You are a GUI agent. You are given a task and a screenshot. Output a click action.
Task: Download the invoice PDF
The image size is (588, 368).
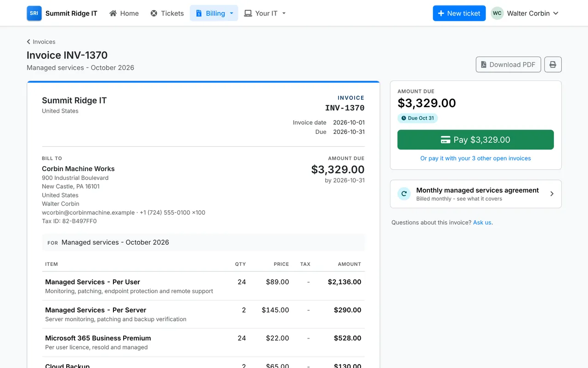(x=508, y=64)
